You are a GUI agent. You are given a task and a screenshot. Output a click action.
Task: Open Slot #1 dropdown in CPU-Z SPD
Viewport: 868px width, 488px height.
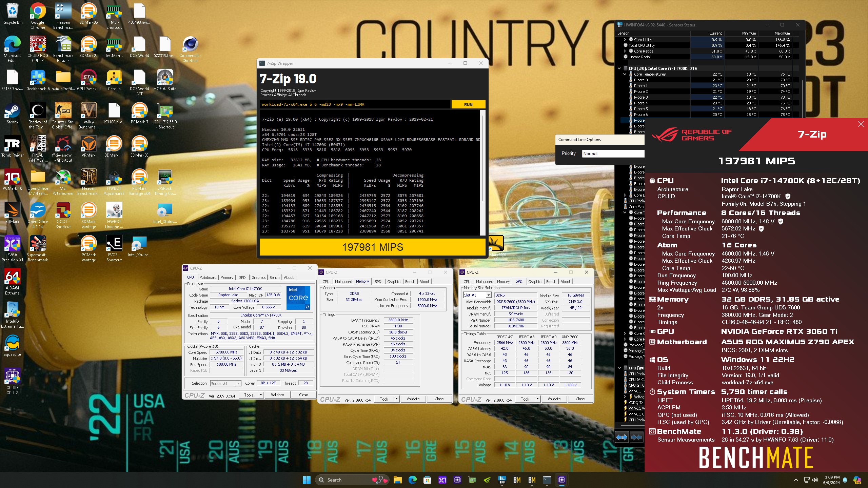tap(489, 295)
